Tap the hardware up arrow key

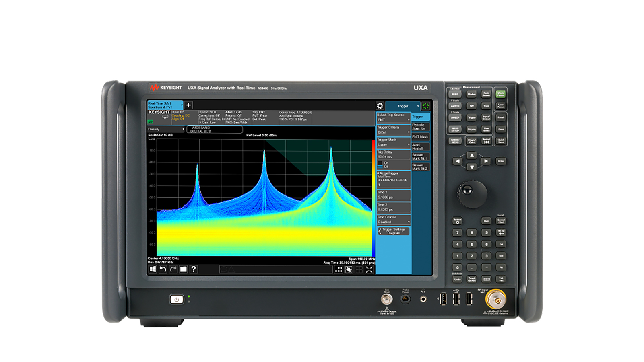click(x=472, y=155)
